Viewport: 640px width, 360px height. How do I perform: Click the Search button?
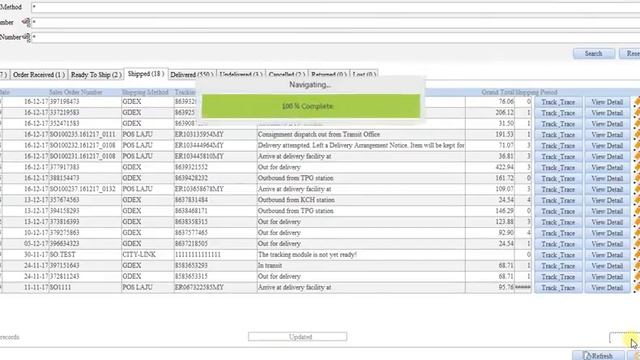pos(593,53)
